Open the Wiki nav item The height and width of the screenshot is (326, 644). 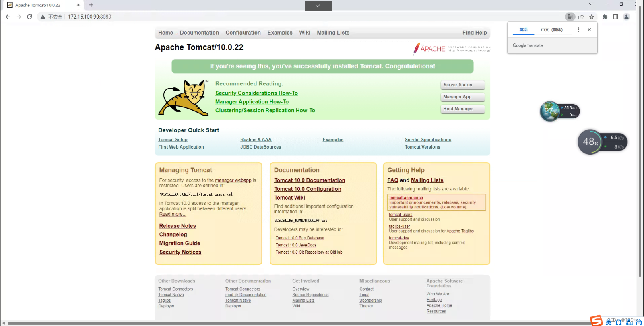click(x=305, y=33)
